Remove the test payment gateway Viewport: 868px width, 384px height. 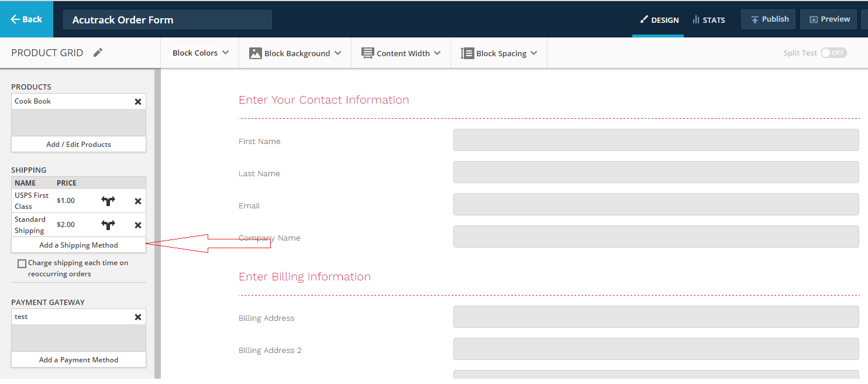[138, 317]
